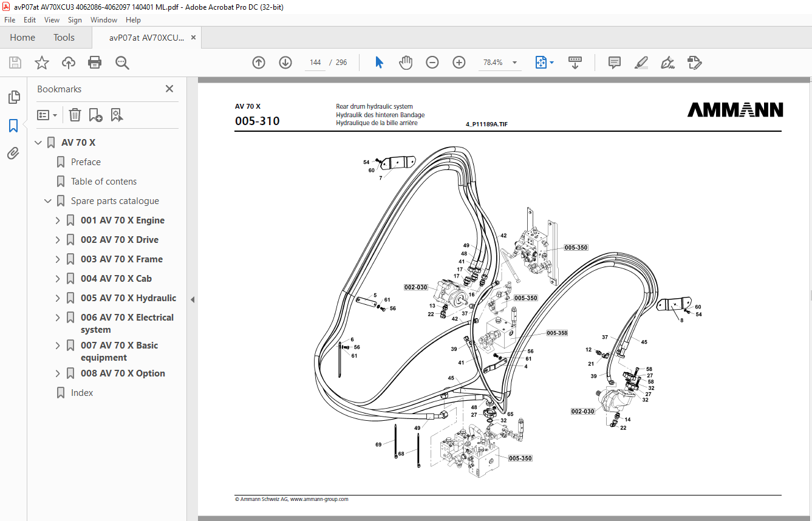The image size is (812, 521).
Task: Switch to the Tools tab
Action: (x=64, y=38)
